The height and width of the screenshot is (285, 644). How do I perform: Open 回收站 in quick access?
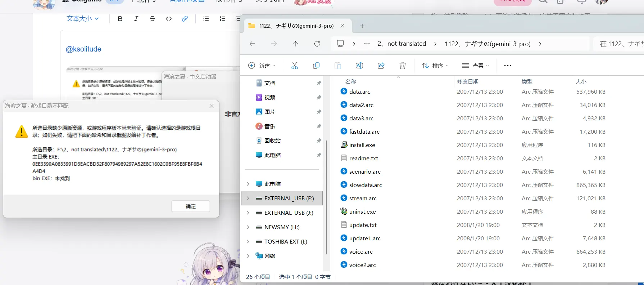(x=272, y=141)
